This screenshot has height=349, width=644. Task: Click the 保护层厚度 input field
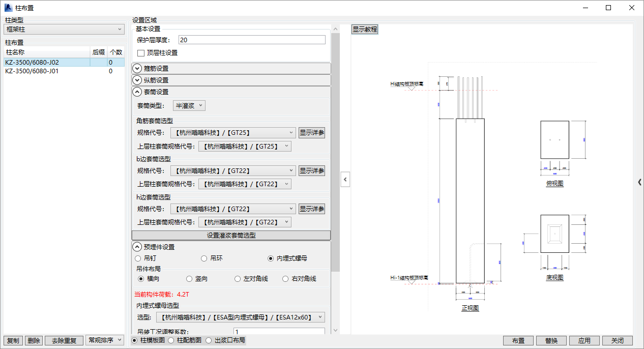tap(251, 40)
